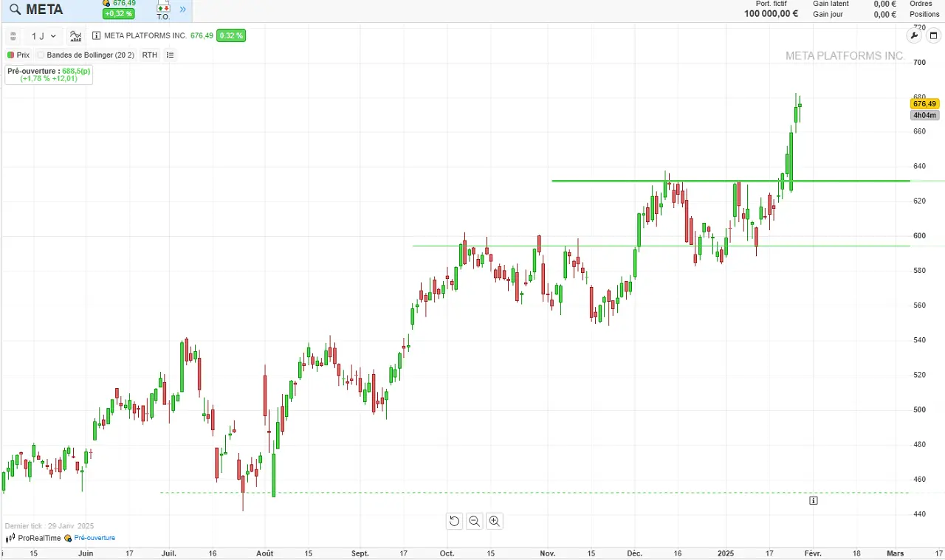Select the thin green horizontal line near 594
Screen dimensions: 945x560
[x=661, y=246]
